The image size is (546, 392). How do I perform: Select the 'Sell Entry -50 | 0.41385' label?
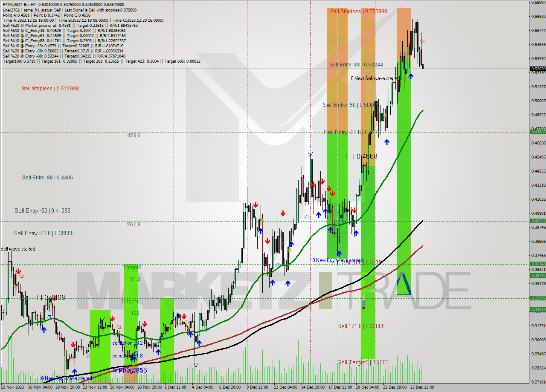tap(42, 211)
